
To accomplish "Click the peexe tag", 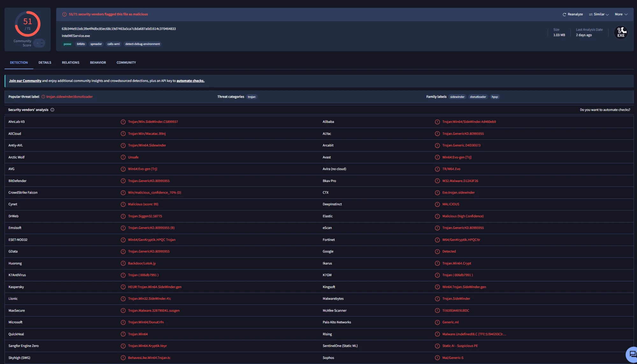I will pos(68,44).
